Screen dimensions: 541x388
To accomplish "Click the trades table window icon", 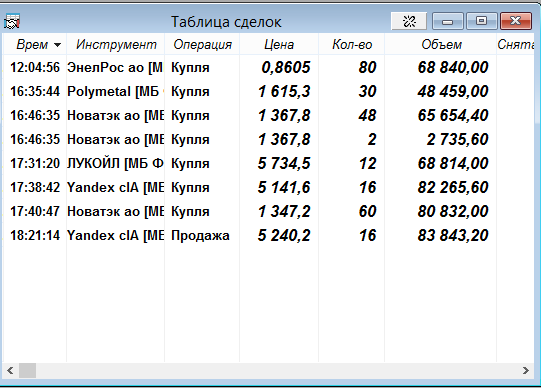I will point(12,22).
